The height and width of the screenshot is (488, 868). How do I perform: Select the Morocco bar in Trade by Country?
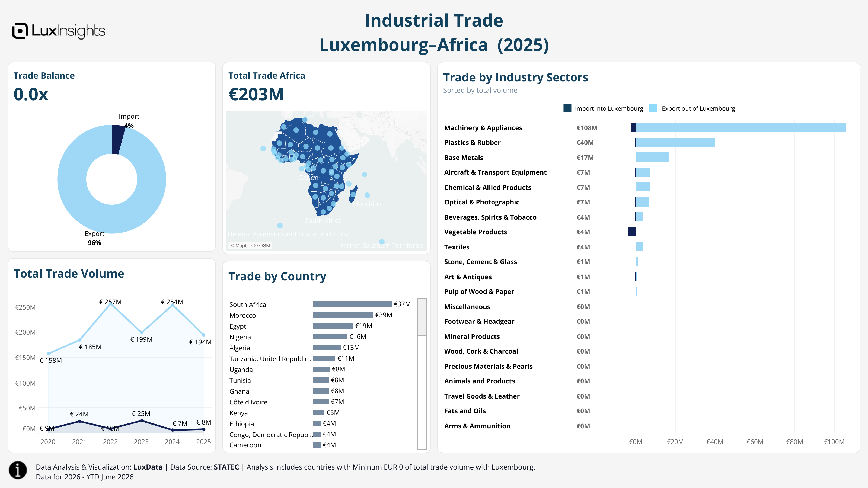343,315
